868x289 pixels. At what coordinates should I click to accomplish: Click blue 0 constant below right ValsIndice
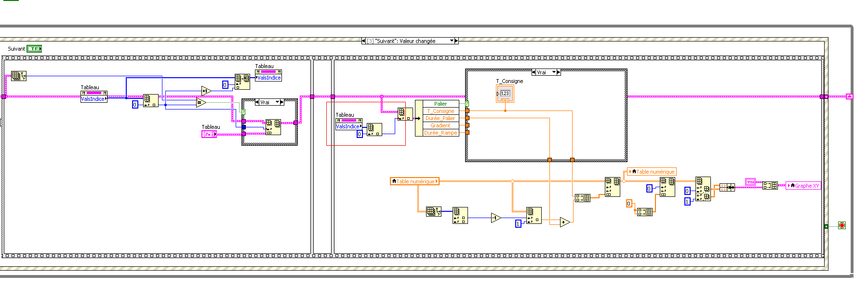coord(359,134)
